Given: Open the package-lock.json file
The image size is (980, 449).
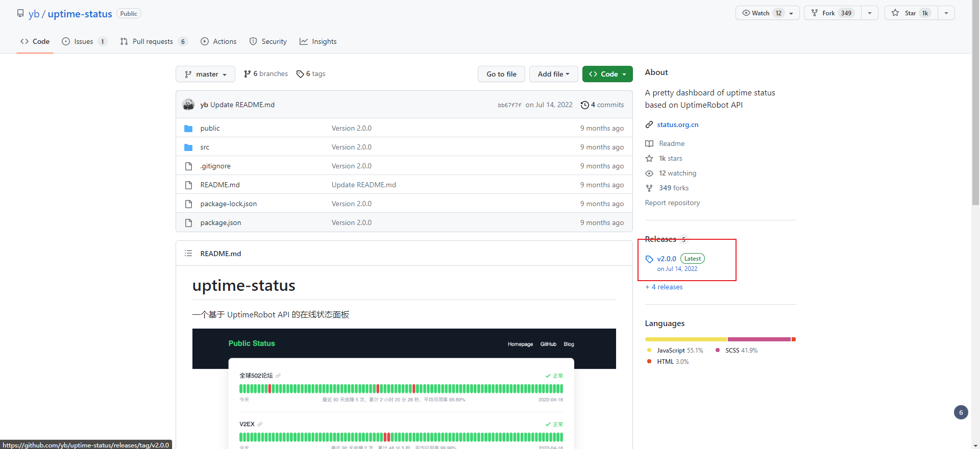Looking at the screenshot, I should pyautogui.click(x=228, y=204).
